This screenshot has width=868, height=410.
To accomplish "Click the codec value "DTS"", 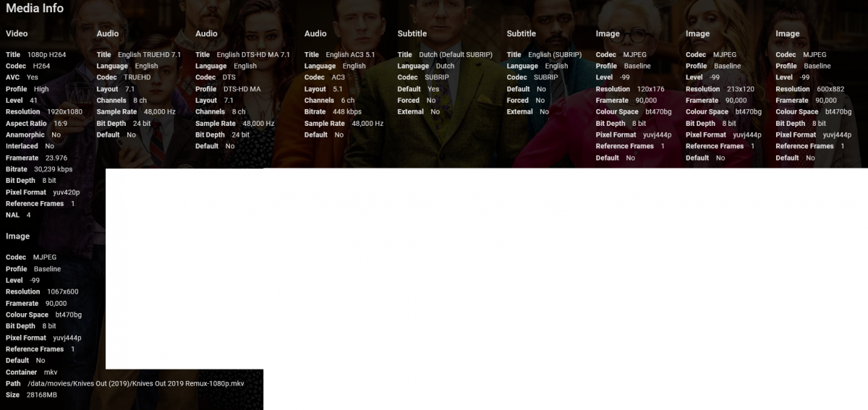I will (x=229, y=77).
